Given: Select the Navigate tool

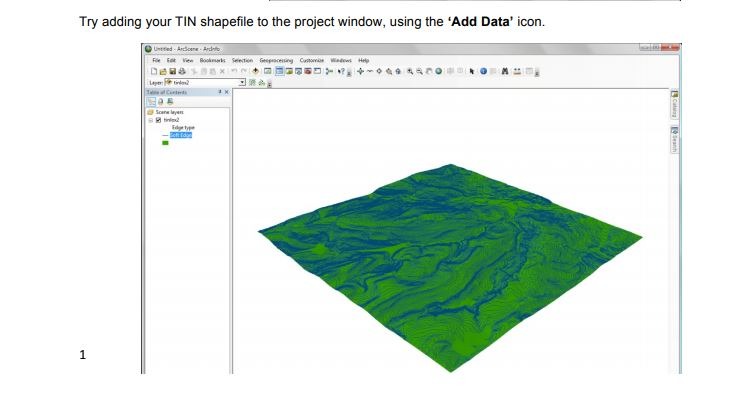Looking at the screenshot, I should point(360,71).
